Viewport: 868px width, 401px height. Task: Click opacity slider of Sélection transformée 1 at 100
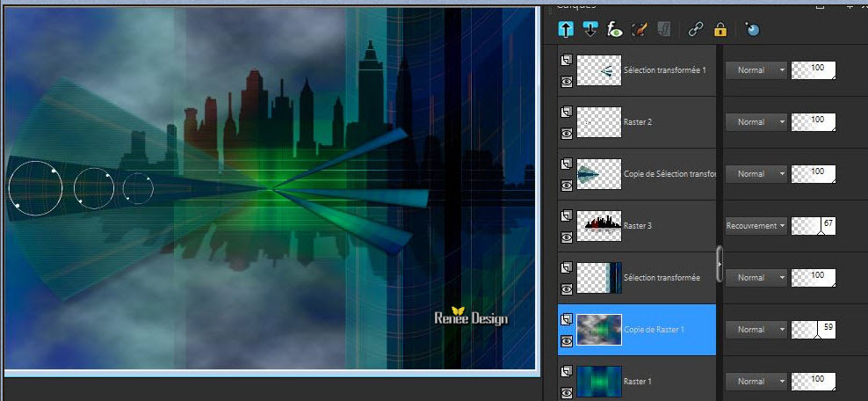[814, 70]
